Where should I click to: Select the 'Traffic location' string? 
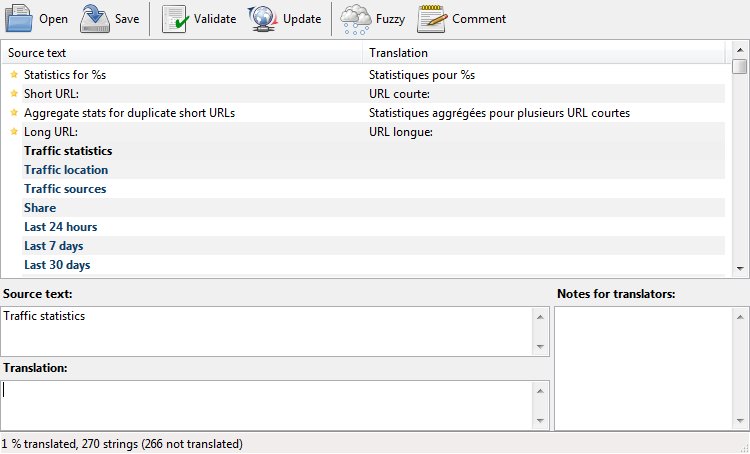(66, 170)
